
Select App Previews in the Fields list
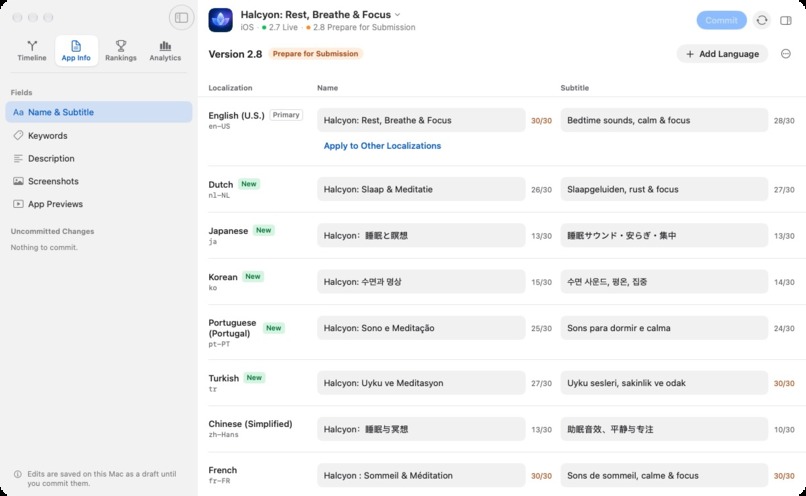(99, 204)
